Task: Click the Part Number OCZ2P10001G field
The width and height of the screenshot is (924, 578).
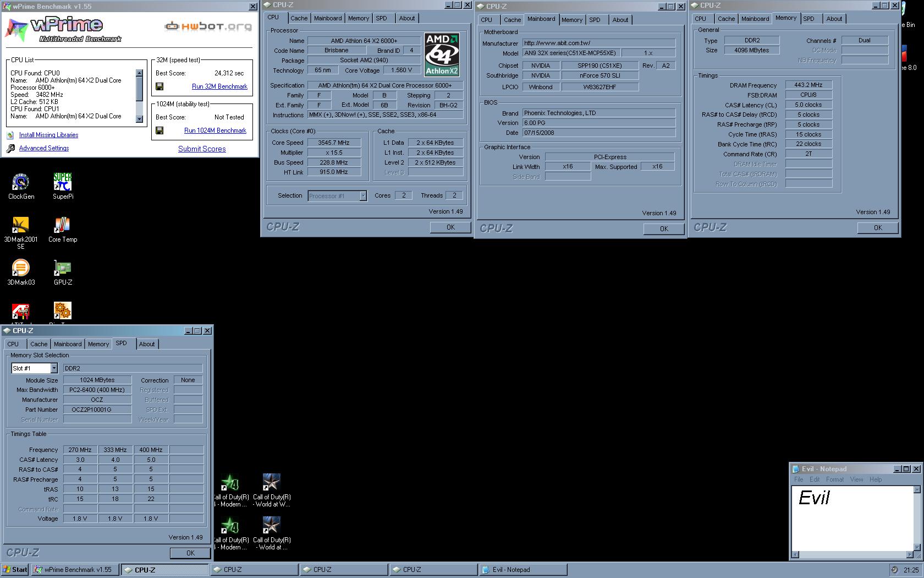Action: point(97,410)
